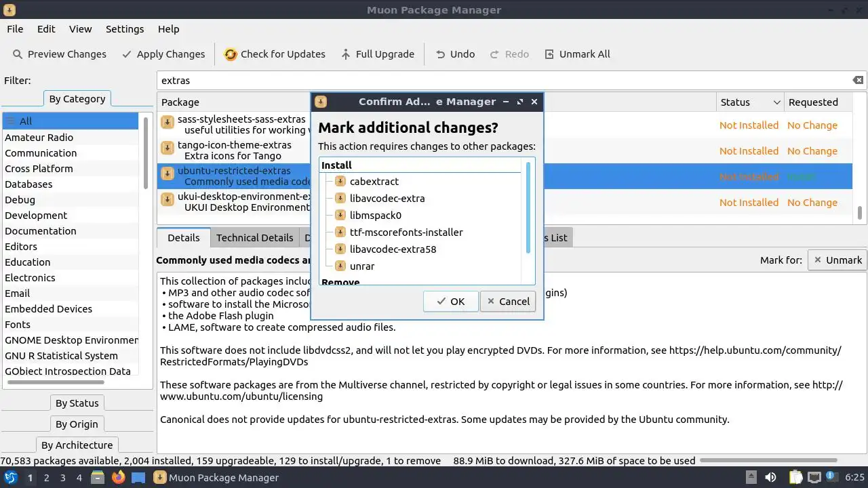Image resolution: width=868 pixels, height=488 pixels.
Task: Open the Settings menu
Action: click(x=125, y=29)
